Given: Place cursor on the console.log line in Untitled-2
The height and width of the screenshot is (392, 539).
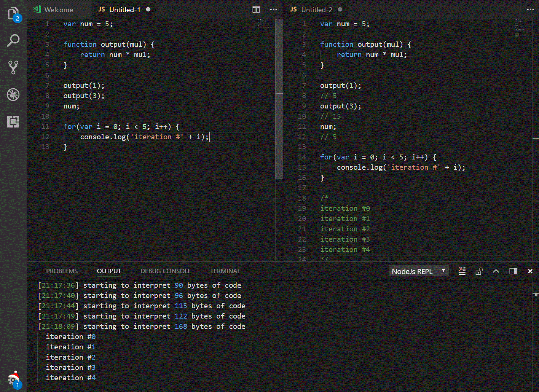Looking at the screenshot, I should tap(400, 167).
